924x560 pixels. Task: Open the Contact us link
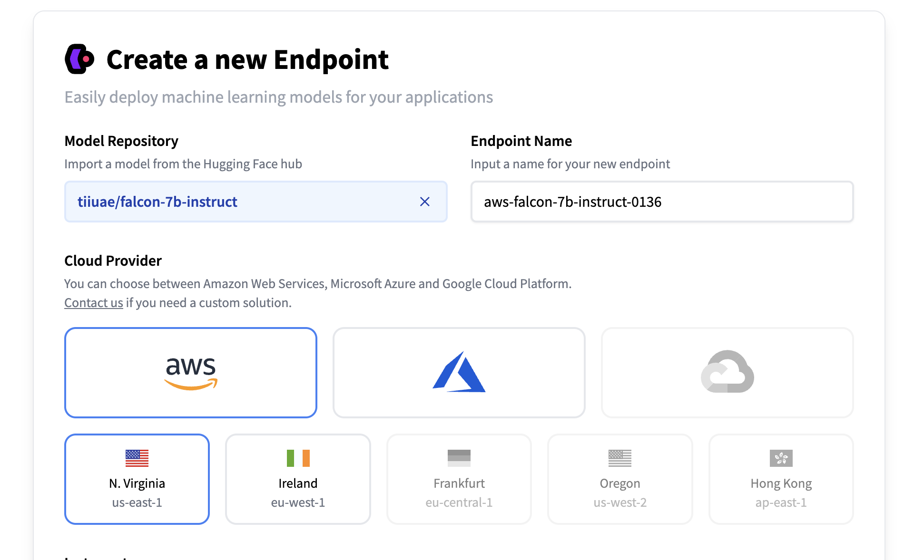point(94,303)
